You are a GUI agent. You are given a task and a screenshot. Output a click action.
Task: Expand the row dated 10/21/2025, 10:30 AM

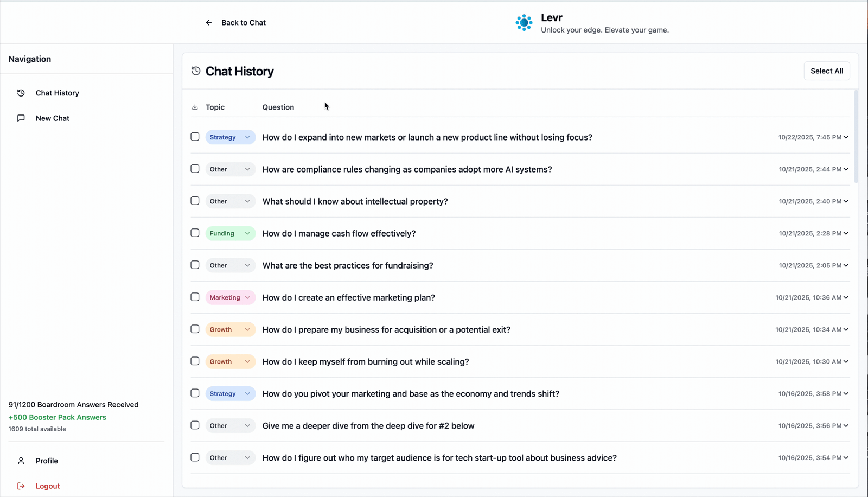coord(846,362)
